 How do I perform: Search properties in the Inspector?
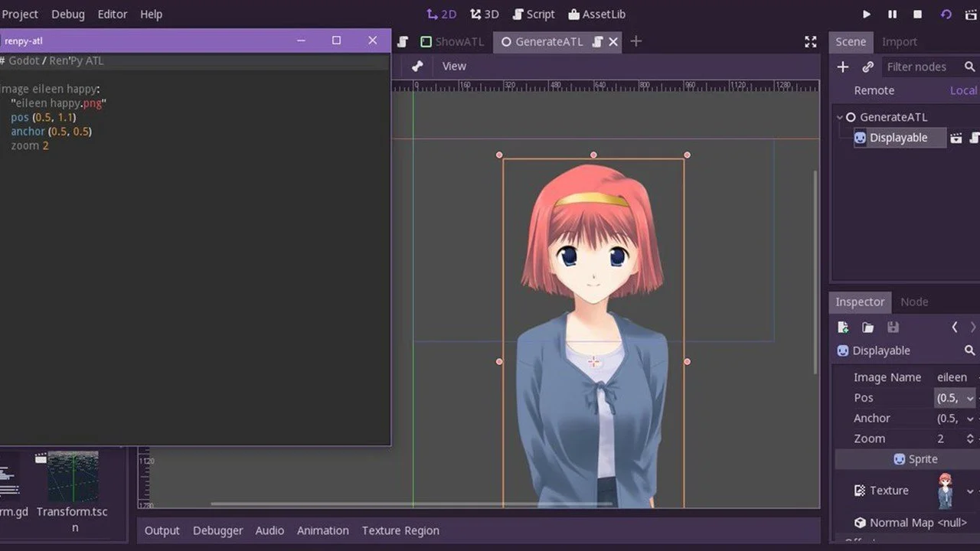tap(970, 350)
